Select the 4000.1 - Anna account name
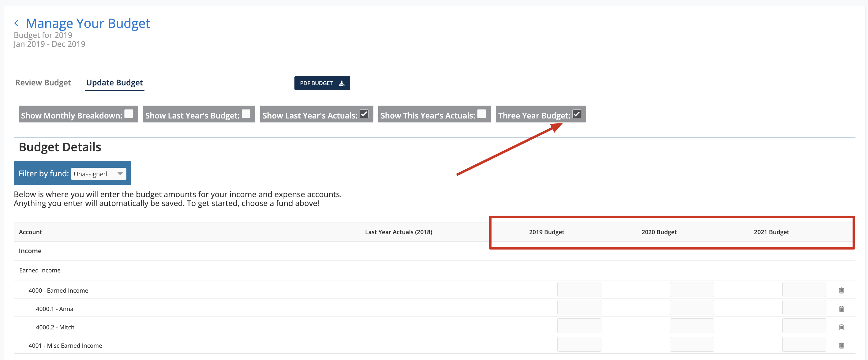Viewport: 868px width, 360px height. (x=54, y=309)
